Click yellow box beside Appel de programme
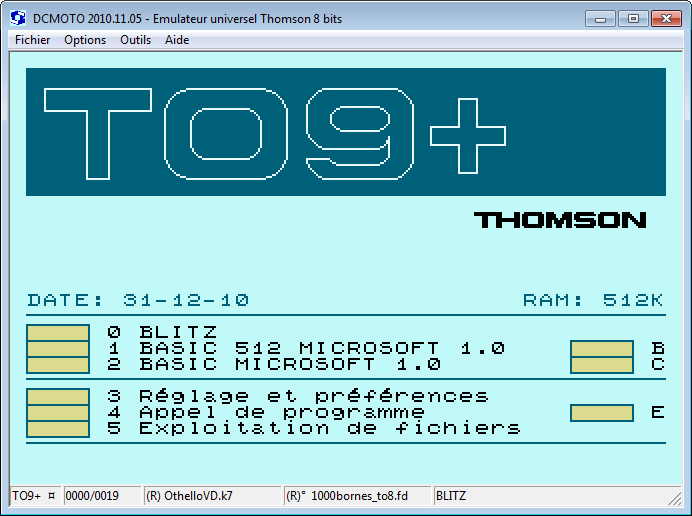692x516 pixels. click(58, 412)
